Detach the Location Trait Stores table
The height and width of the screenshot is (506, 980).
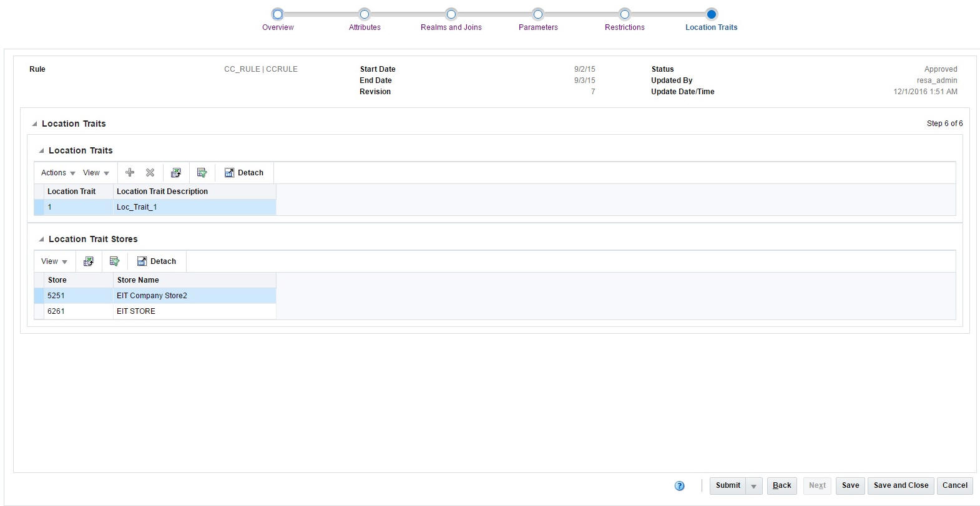pyautogui.click(x=157, y=261)
